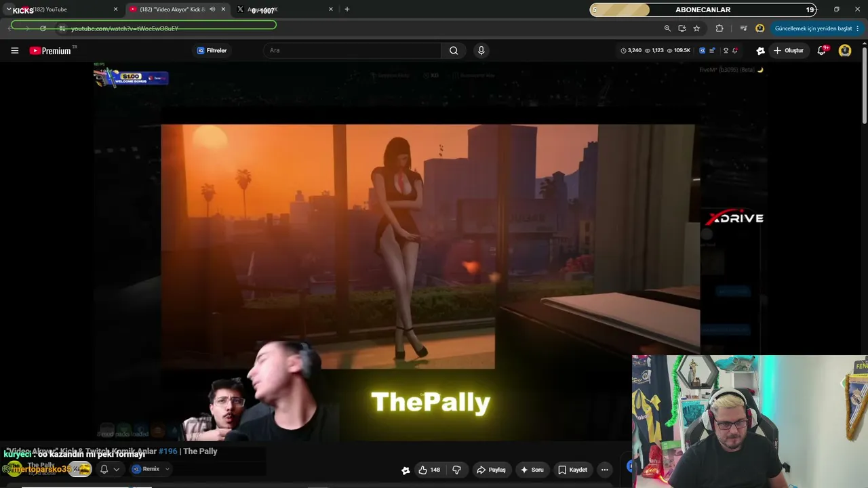Open YouTube notifications bell with 9+ badge
The image size is (868, 488).
tap(822, 50)
